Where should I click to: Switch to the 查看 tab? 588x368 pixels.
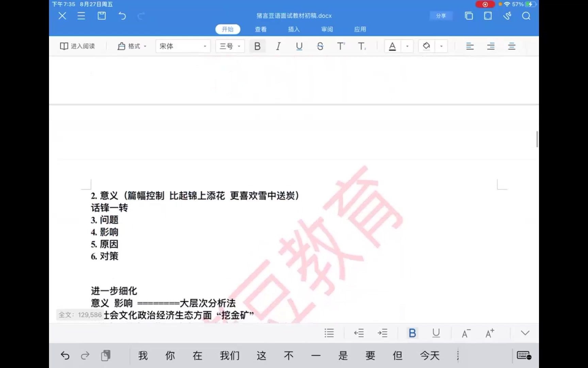[261, 29]
